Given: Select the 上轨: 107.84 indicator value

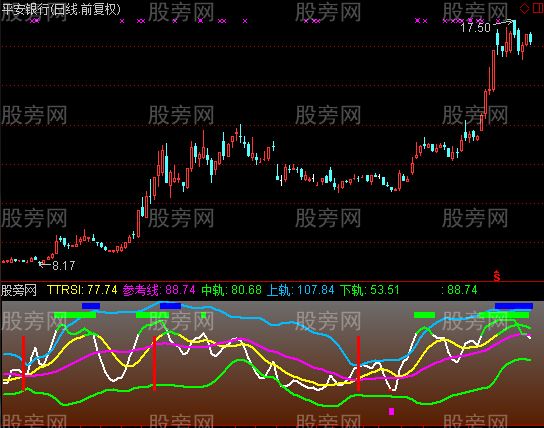Looking at the screenshot, I should click(300, 290).
